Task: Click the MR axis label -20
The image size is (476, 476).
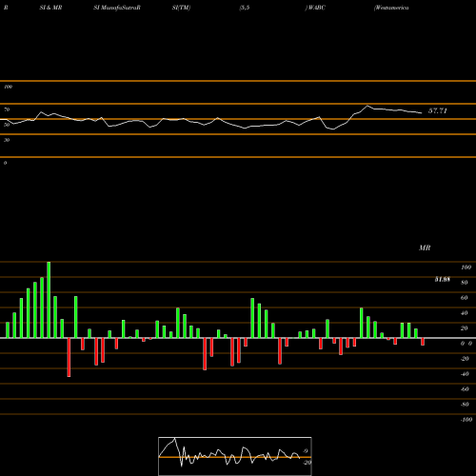Action: pos(465,359)
